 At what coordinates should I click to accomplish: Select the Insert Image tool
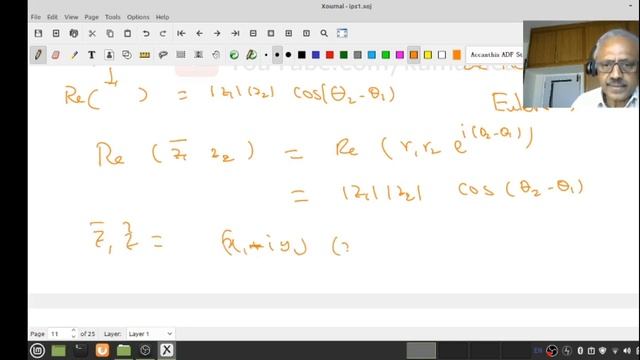(109, 55)
